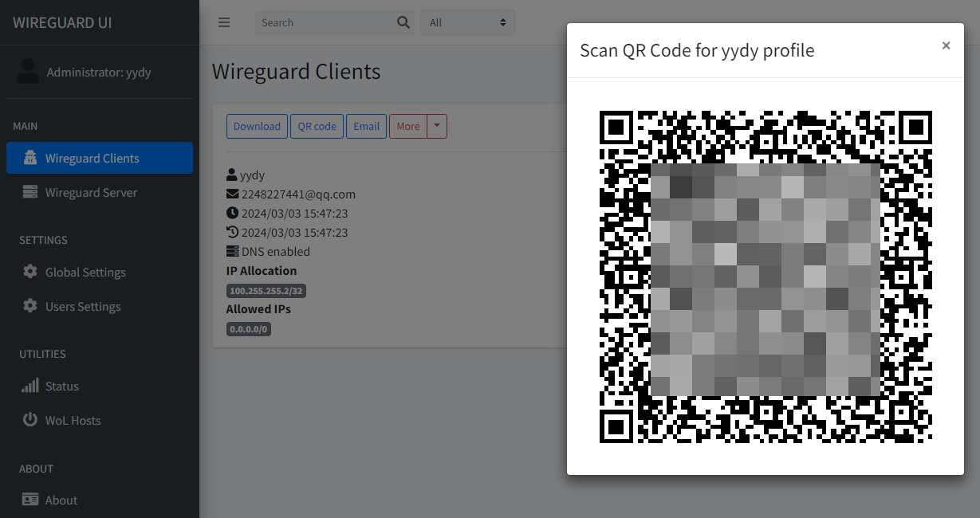Click the clock icon beside created time
This screenshot has height=518, width=980.
[x=232, y=213]
